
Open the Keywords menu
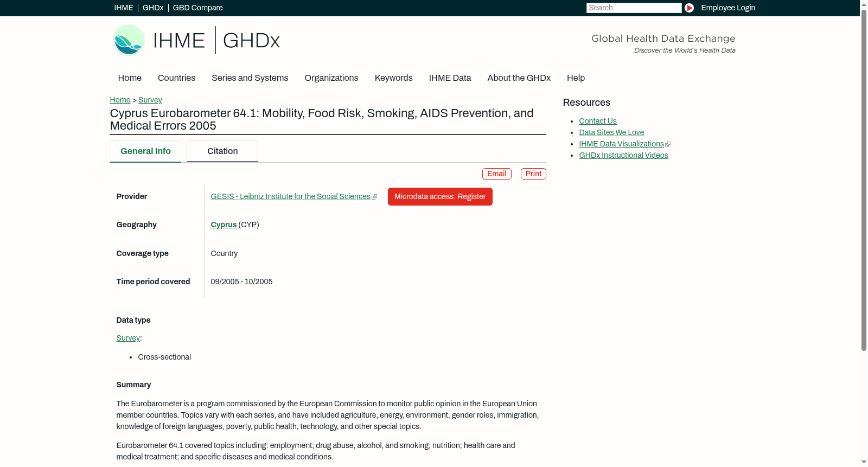pos(394,78)
